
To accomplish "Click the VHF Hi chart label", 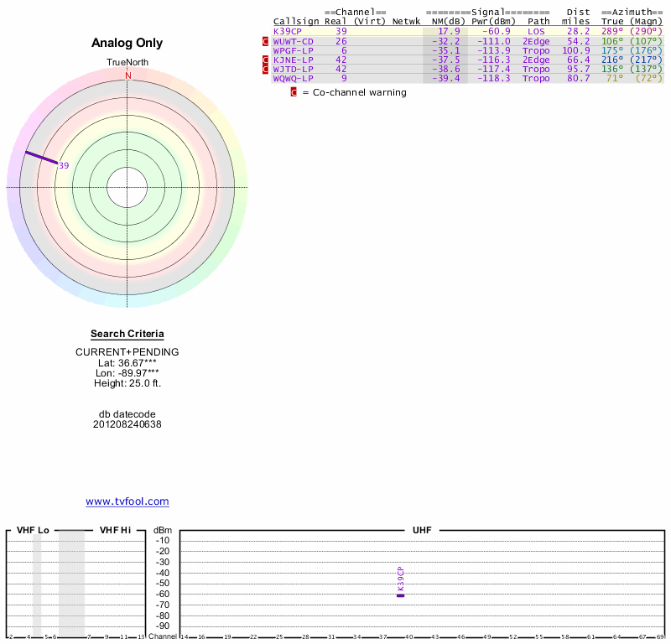I will tap(115, 530).
